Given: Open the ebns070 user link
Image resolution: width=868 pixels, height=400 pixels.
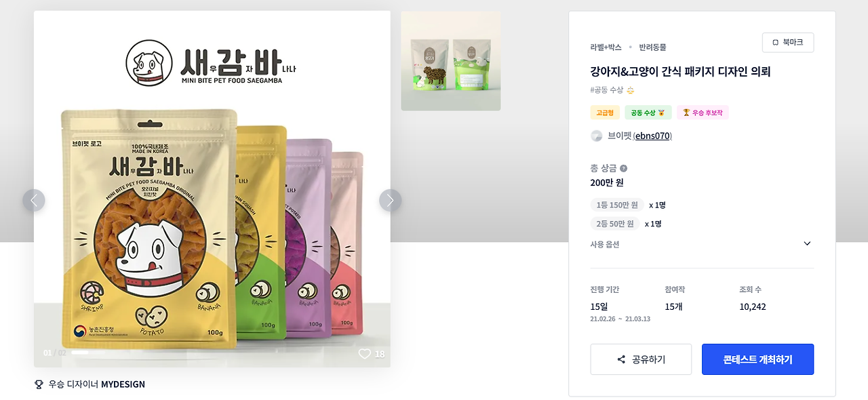Looking at the screenshot, I should [x=652, y=136].
